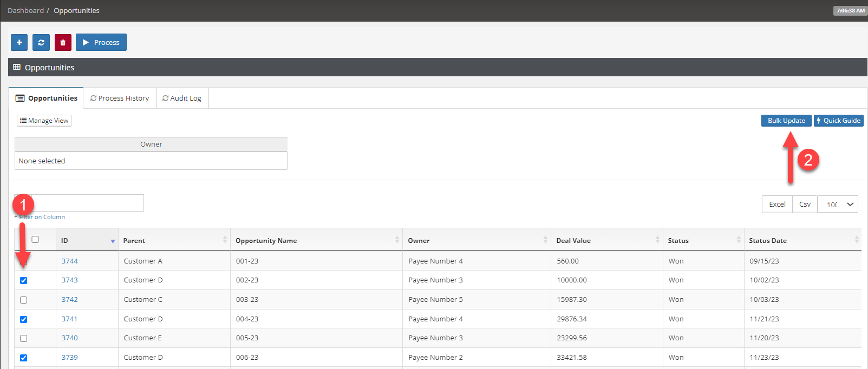Click the refresh icon button
The width and height of the screenshot is (868, 369).
(41, 42)
